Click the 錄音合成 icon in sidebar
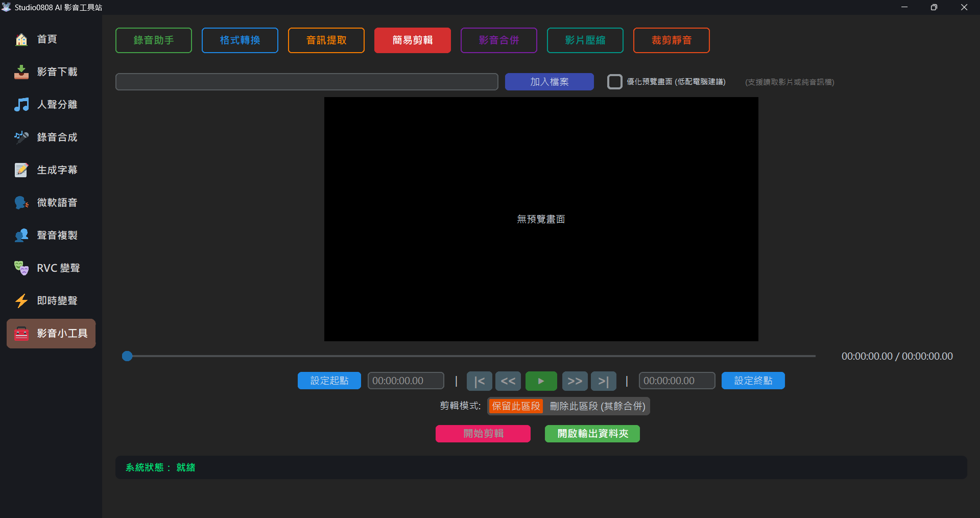Viewport: 980px width, 518px height. point(21,137)
